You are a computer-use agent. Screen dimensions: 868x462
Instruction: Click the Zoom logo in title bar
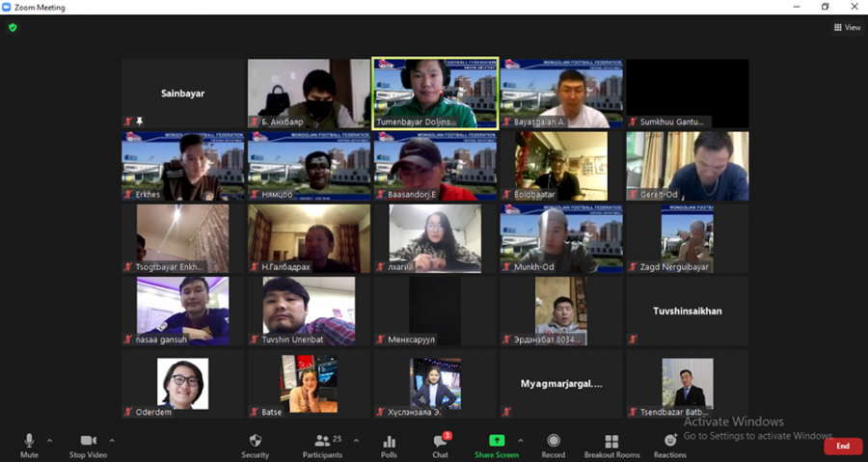point(7,7)
